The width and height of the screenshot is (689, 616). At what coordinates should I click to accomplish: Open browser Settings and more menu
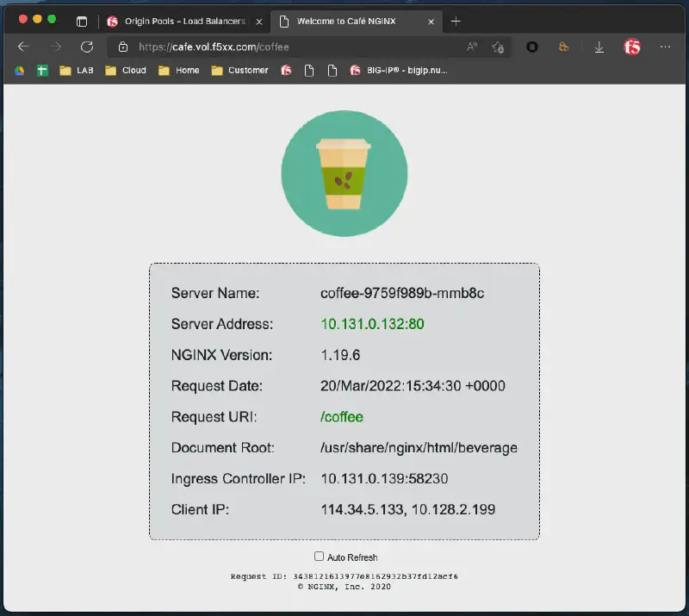click(665, 47)
